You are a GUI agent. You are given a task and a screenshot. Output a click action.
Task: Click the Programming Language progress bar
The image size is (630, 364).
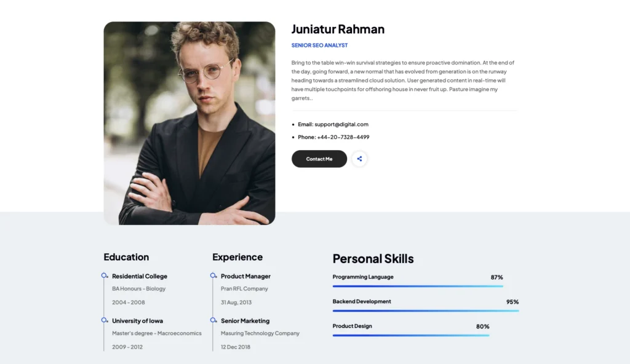tap(418, 286)
